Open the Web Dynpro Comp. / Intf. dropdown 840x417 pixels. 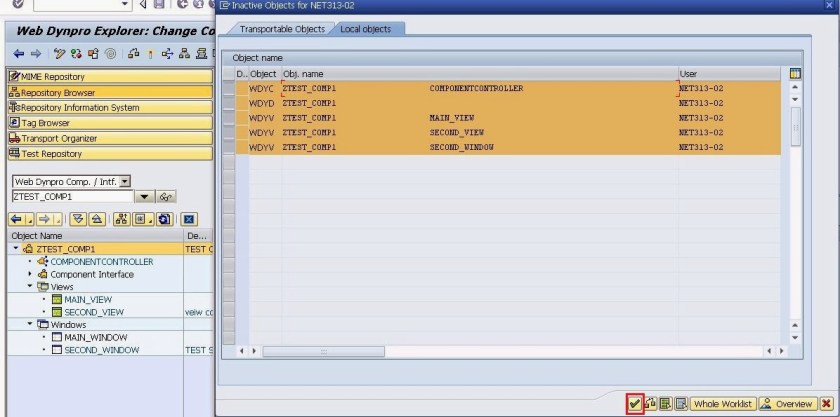[125, 182]
